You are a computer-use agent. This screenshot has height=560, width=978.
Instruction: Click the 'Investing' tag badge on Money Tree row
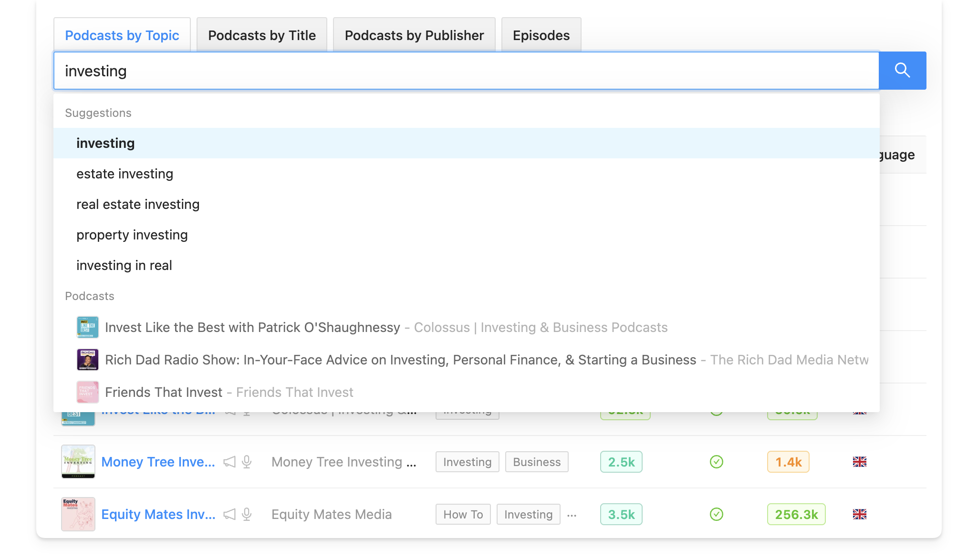click(x=467, y=462)
